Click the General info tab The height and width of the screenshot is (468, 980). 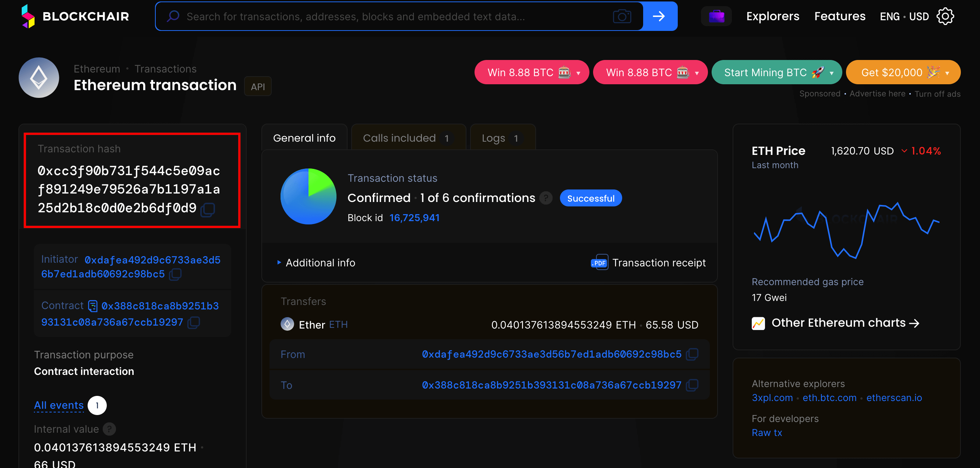pos(304,138)
